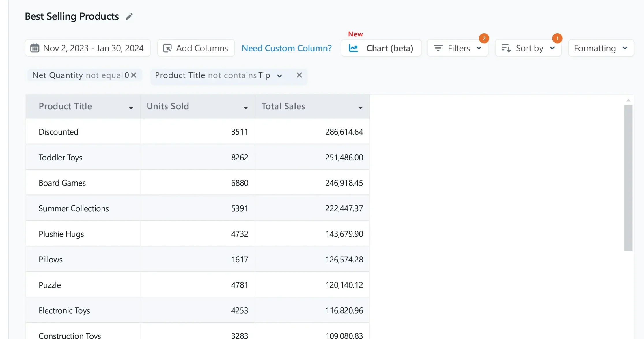Open the Nov 2, 2023 date range picker
This screenshot has height=339, width=644.
pos(93,48)
